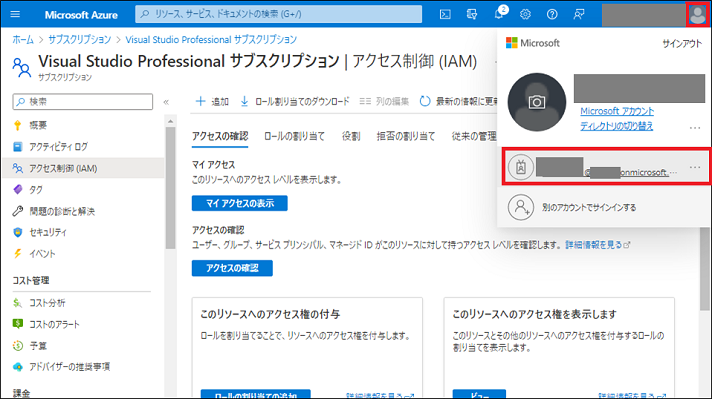Collapse the left navigation pane chevron
The height and width of the screenshot is (399, 712).
[166, 102]
